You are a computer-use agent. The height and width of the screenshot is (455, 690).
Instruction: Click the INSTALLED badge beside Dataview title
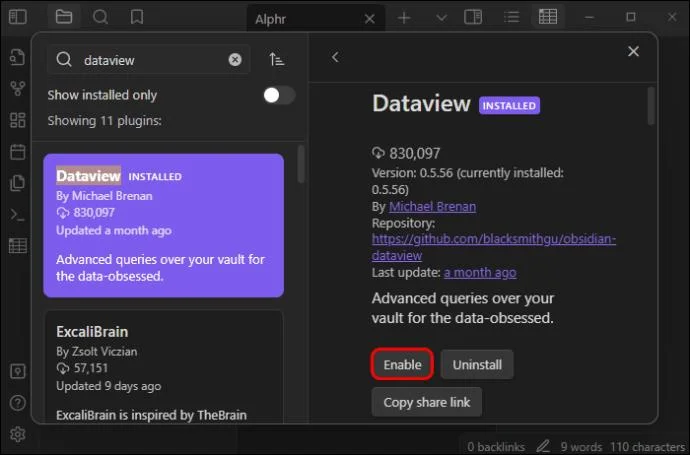point(509,105)
